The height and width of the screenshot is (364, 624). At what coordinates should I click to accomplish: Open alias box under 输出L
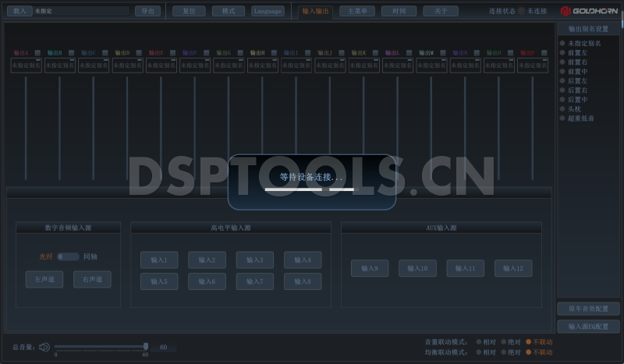398,65
